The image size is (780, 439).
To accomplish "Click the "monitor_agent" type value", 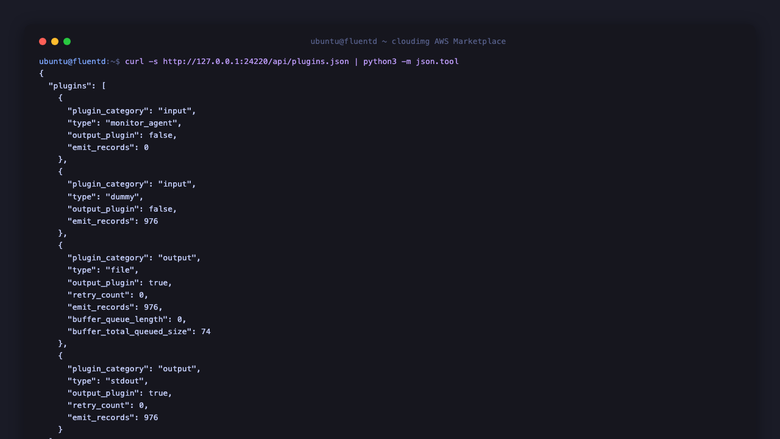I will [x=143, y=123].
